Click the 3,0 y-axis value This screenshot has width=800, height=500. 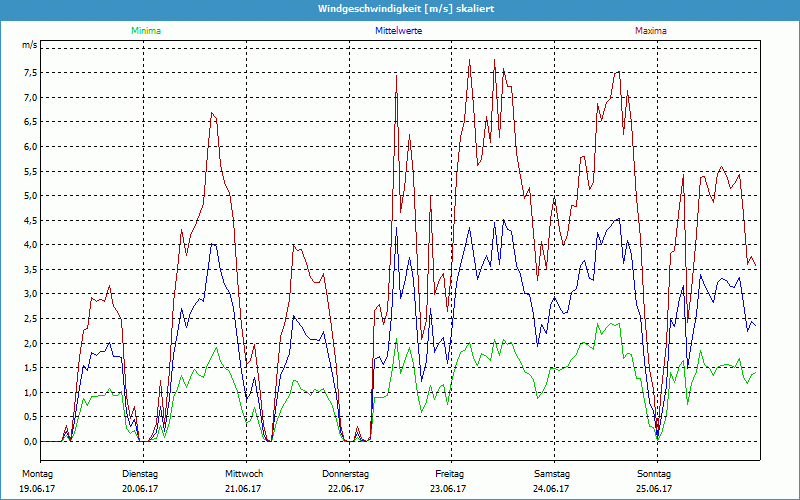[x=31, y=294]
